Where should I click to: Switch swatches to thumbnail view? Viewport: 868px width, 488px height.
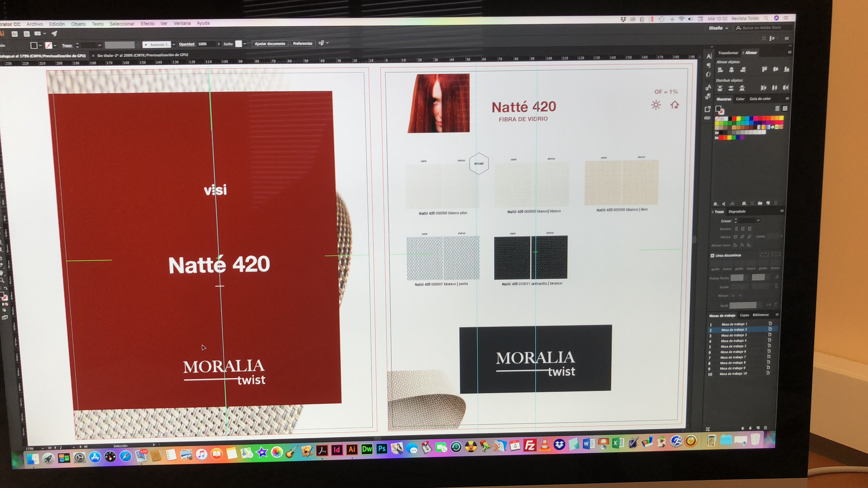(x=785, y=108)
